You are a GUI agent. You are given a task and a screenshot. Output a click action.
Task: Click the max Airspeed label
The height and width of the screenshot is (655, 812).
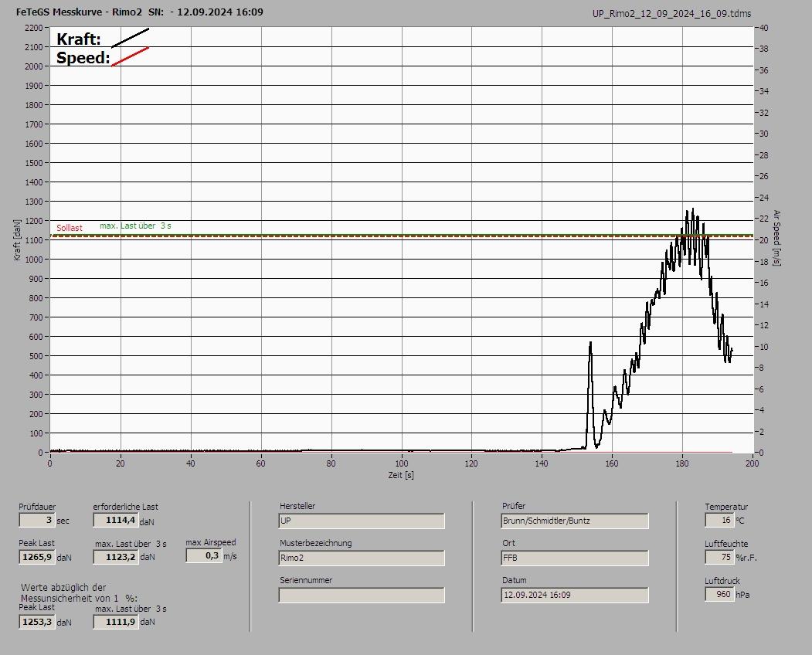211,542
